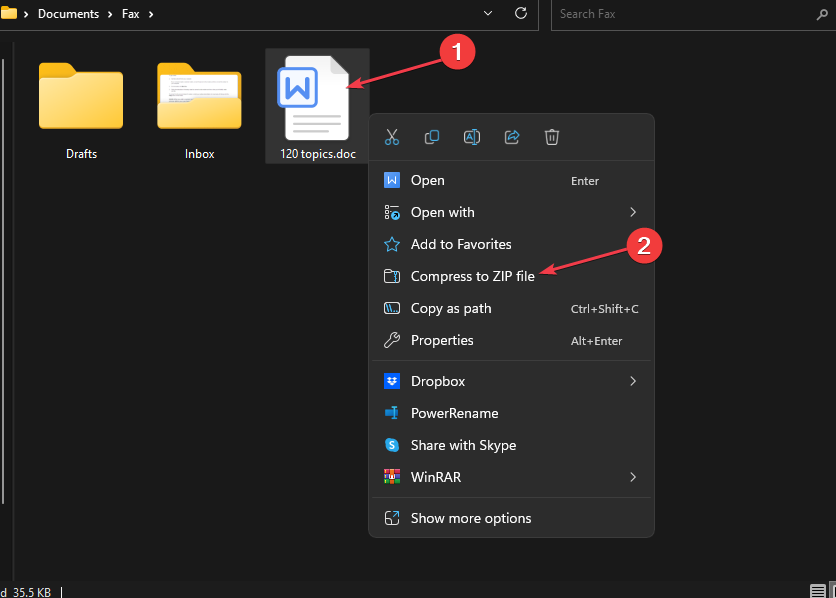Click the Cut scissors icon

[392, 137]
